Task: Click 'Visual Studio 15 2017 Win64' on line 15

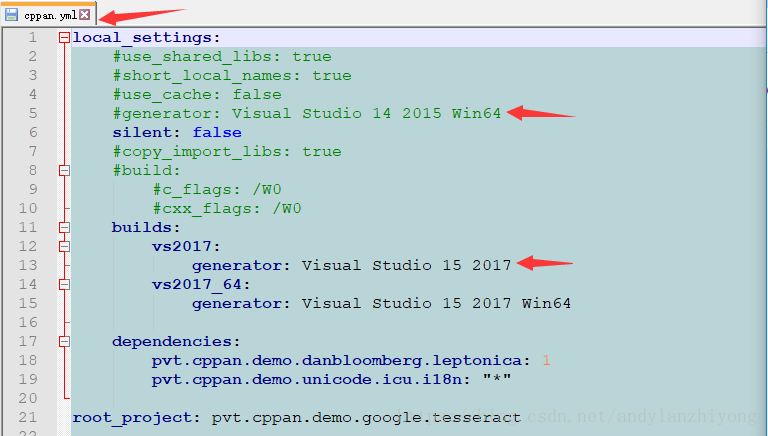Action: tap(436, 304)
